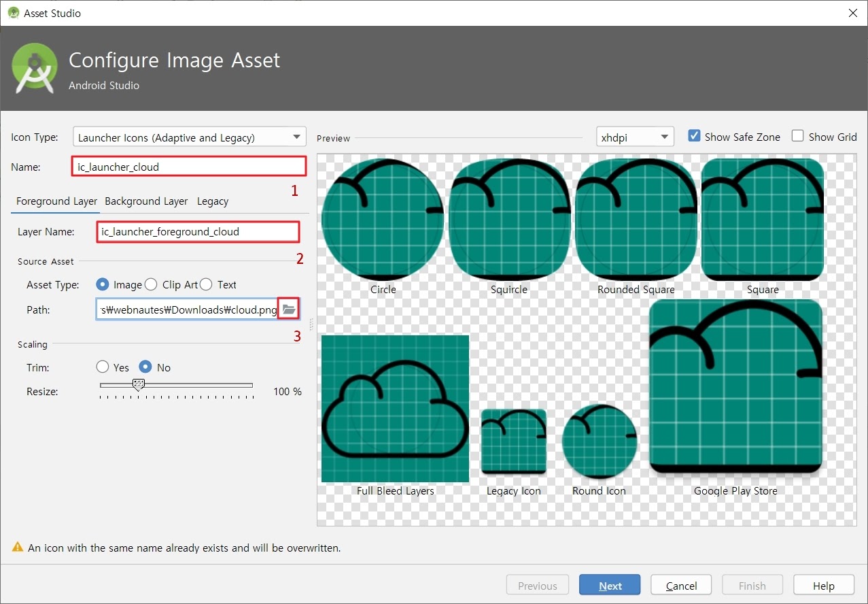
Task: Click the Resize slider handle
Action: pyautogui.click(x=139, y=385)
